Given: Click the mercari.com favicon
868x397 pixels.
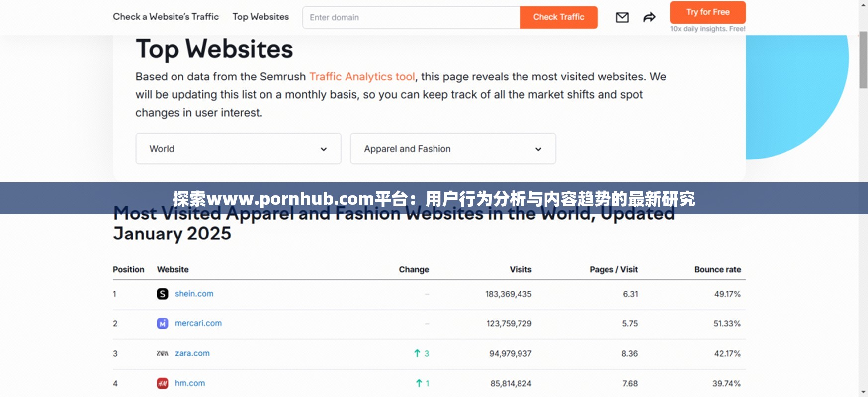Looking at the screenshot, I should tap(163, 323).
